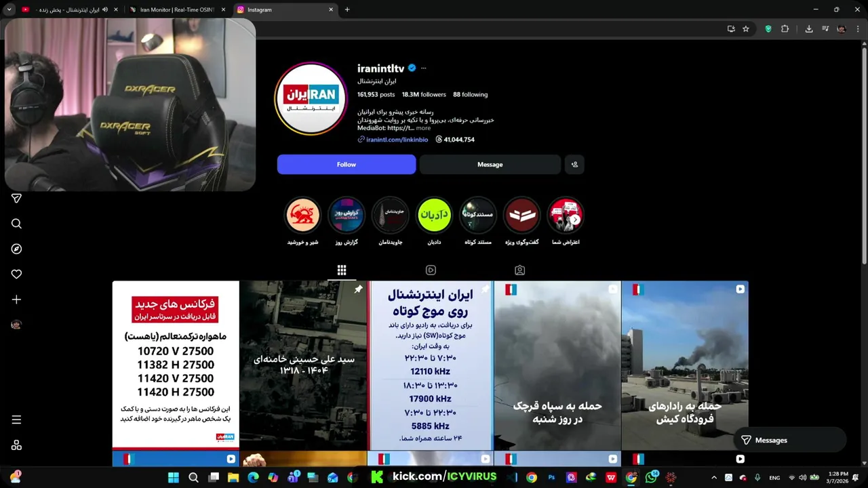The height and width of the screenshot is (488, 868).
Task: Switch to the Tagged tab
Action: coord(519,270)
